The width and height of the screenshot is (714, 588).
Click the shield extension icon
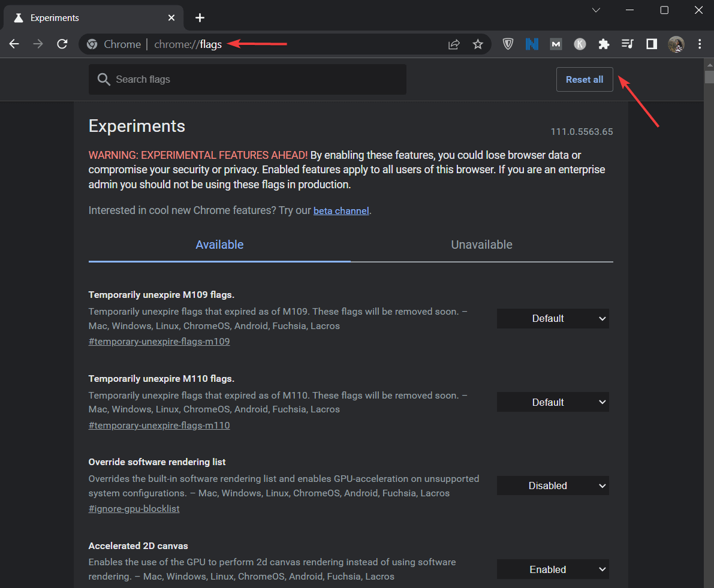click(x=508, y=44)
